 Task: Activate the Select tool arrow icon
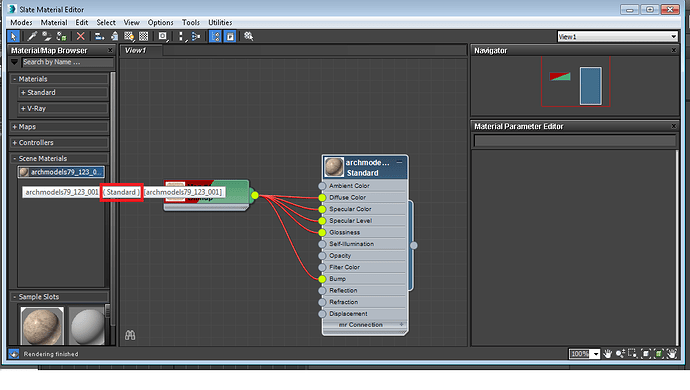[13, 37]
